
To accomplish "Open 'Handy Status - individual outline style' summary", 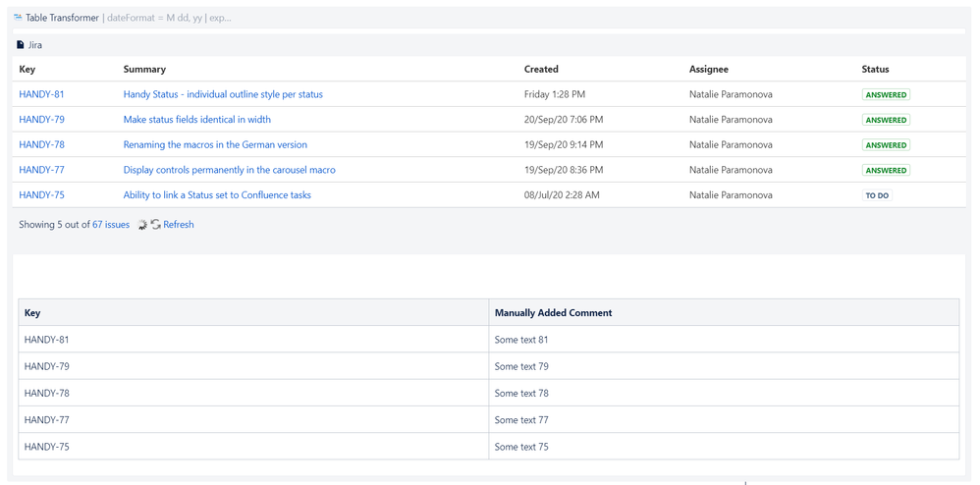I will tap(223, 95).
